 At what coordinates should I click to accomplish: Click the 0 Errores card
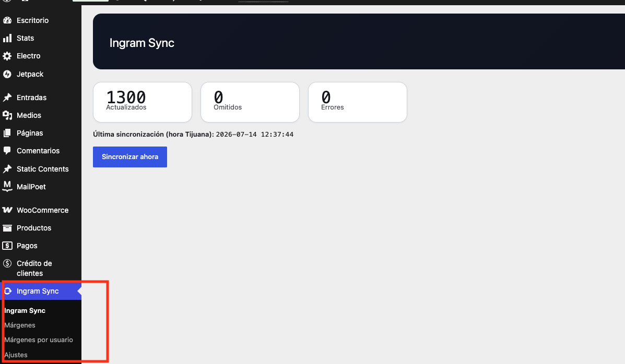[x=358, y=102]
